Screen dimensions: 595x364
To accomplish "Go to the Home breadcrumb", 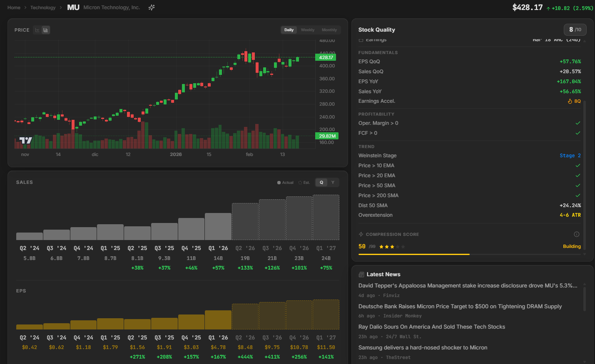I will click(x=14, y=7).
